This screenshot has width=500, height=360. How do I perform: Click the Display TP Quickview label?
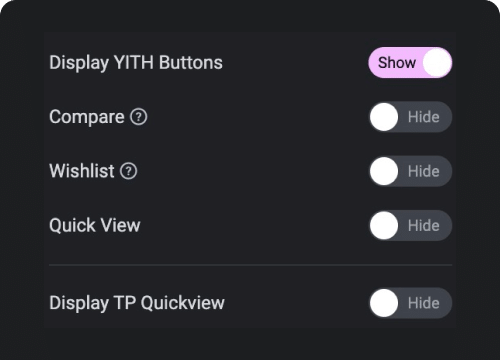137,303
